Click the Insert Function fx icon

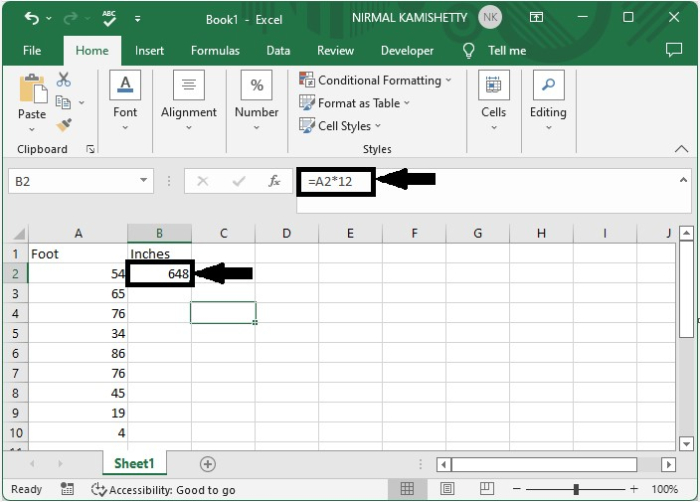click(x=274, y=181)
